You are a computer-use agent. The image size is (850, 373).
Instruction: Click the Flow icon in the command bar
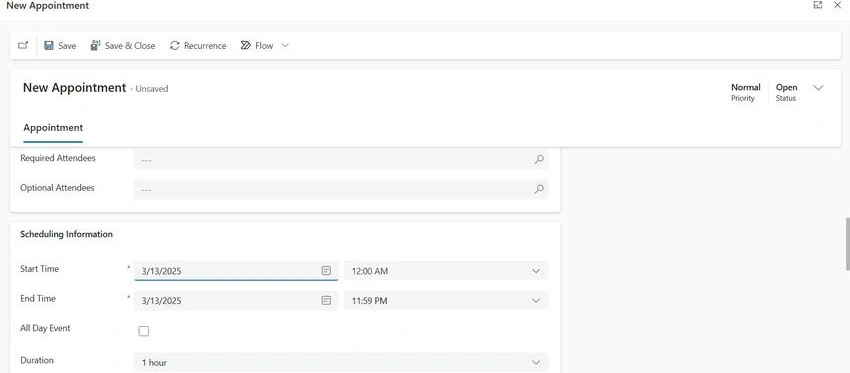pos(246,46)
